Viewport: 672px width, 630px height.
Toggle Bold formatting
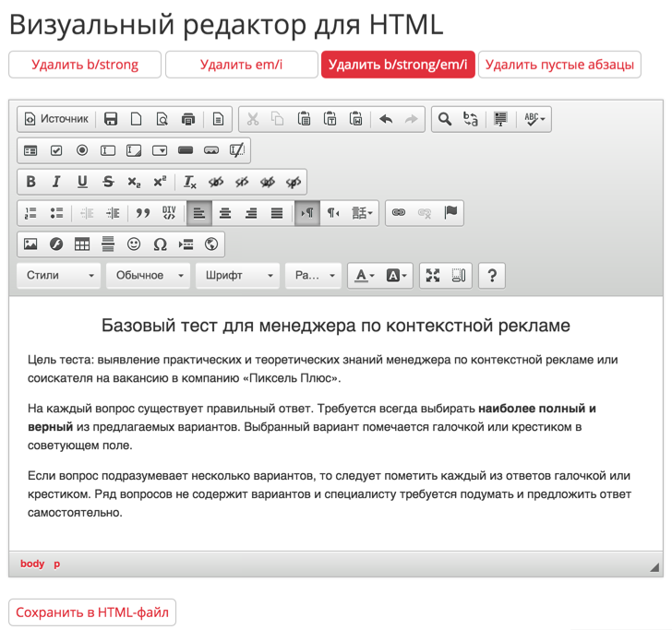tap(30, 182)
